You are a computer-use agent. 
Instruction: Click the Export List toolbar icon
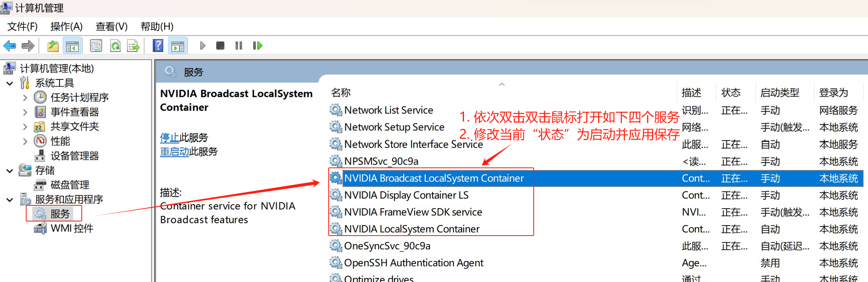(x=133, y=46)
